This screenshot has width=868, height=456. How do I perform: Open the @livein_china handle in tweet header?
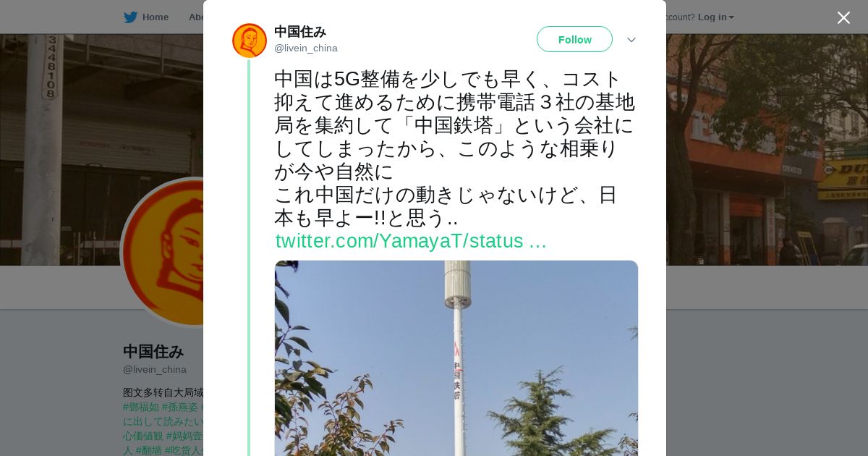point(306,48)
